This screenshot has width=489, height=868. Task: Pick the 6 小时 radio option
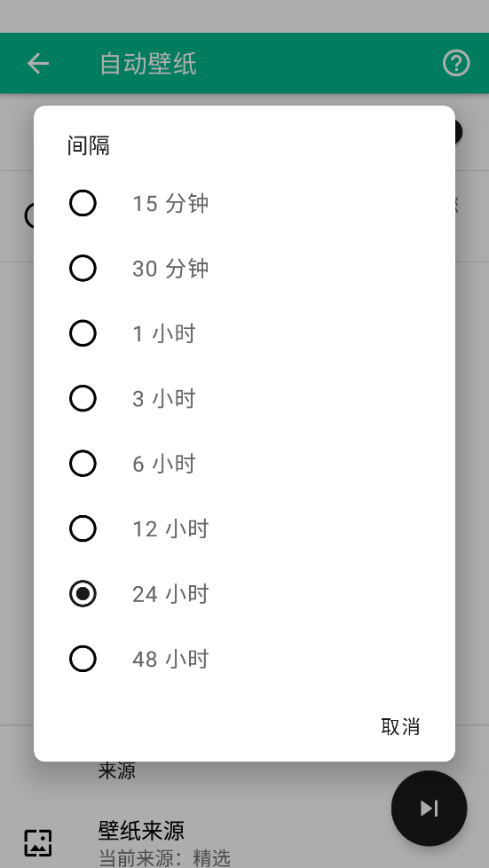(83, 464)
